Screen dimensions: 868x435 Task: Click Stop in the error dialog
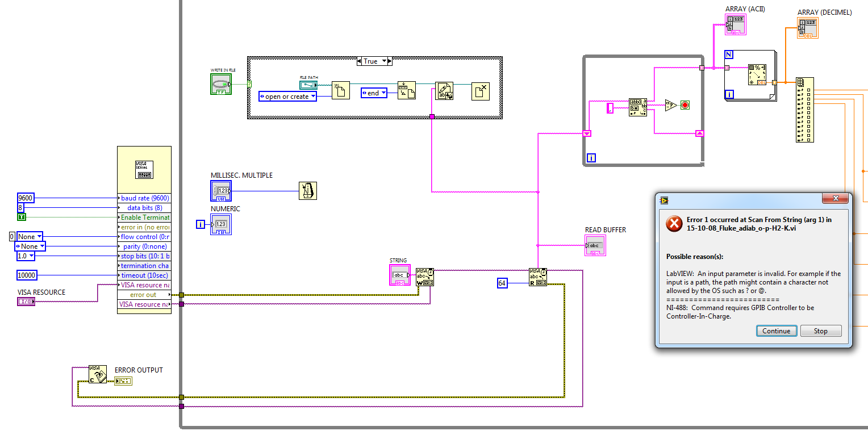(821, 331)
